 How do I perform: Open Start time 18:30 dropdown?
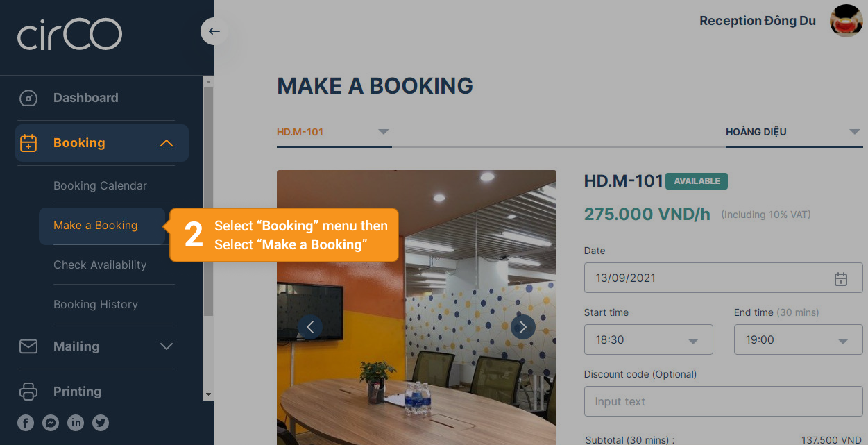click(649, 339)
